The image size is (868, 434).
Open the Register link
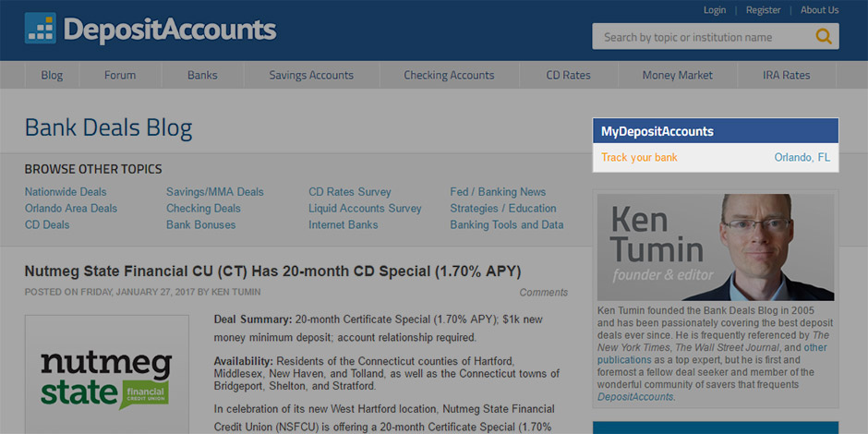(x=764, y=10)
